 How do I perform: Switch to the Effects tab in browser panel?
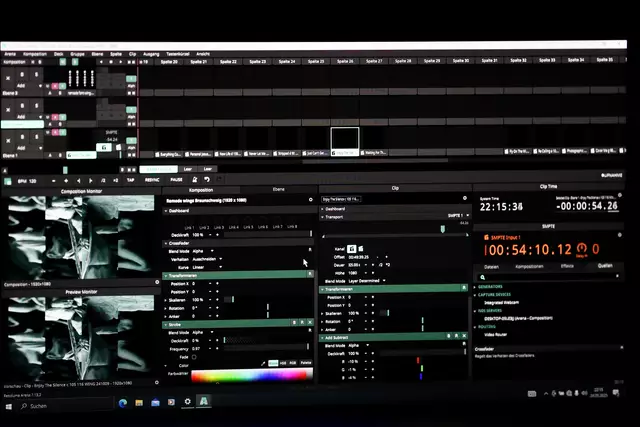pos(567,267)
